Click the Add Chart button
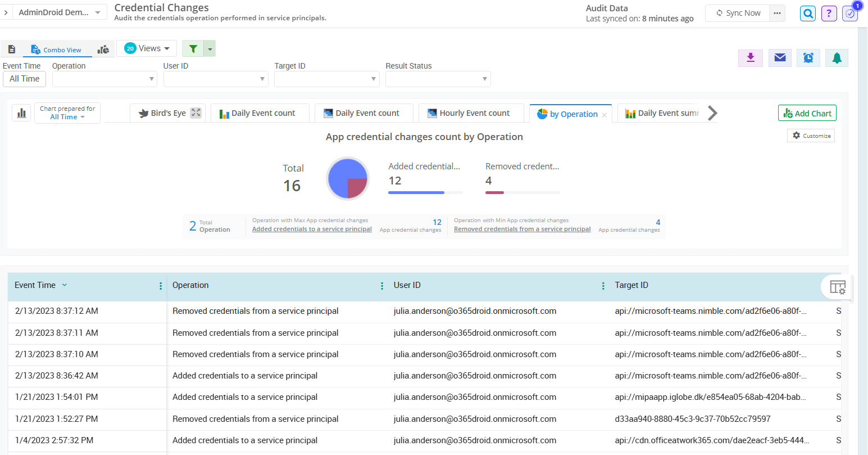868x455 pixels. 807,112
